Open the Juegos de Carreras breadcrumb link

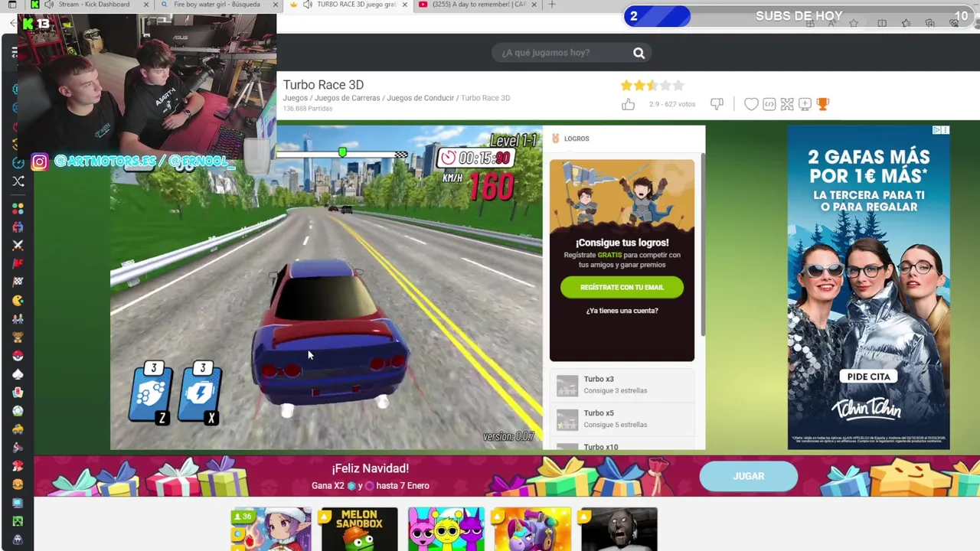tap(347, 98)
